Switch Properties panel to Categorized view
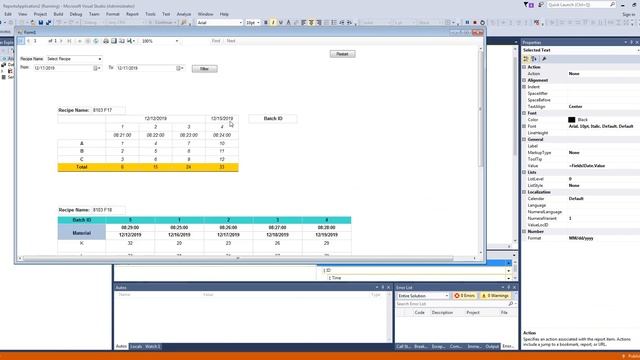The width and height of the screenshot is (640, 360). tap(526, 59)
